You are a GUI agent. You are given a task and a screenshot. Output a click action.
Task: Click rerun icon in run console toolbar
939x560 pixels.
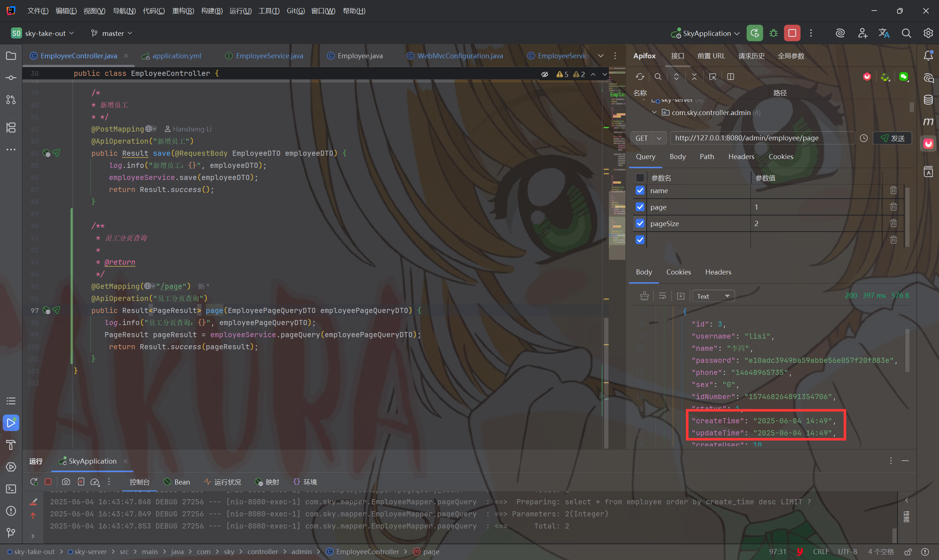pyautogui.click(x=34, y=482)
